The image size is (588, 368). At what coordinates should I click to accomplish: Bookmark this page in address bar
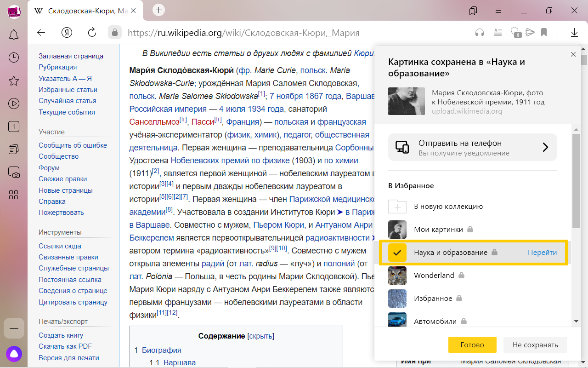click(544, 33)
